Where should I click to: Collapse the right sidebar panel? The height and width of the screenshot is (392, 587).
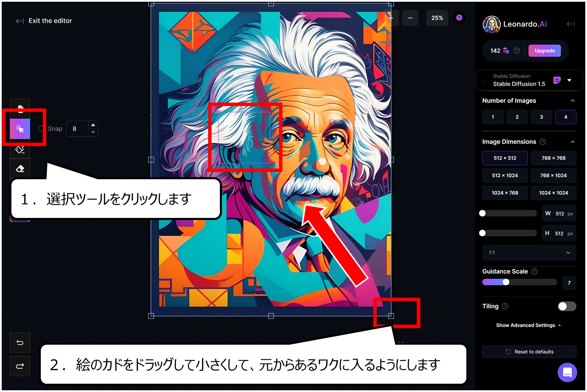571,24
